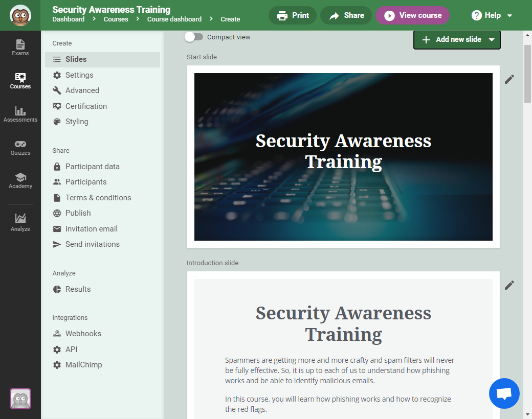This screenshot has width=532, height=419.
Task: Open the Academy section
Action: point(20,180)
